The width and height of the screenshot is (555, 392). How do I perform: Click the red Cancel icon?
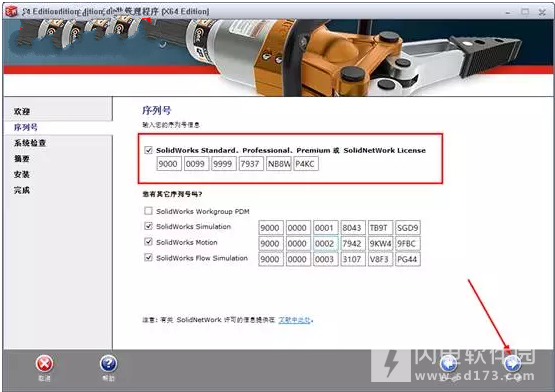tap(44, 363)
